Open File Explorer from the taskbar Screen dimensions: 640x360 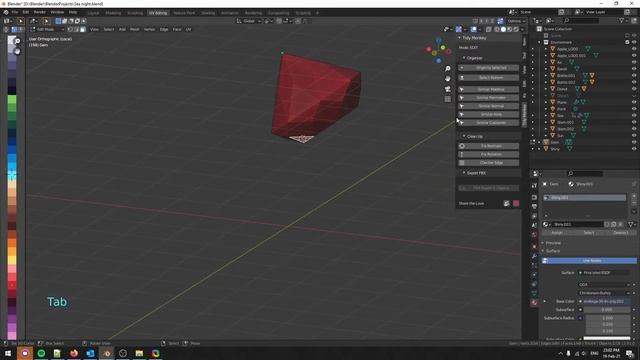pyautogui.click(x=139, y=353)
